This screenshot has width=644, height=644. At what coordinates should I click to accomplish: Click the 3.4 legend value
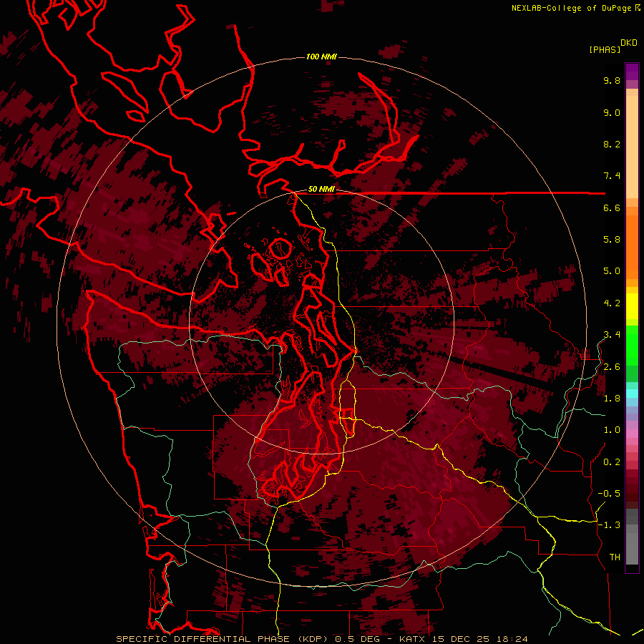612,335
